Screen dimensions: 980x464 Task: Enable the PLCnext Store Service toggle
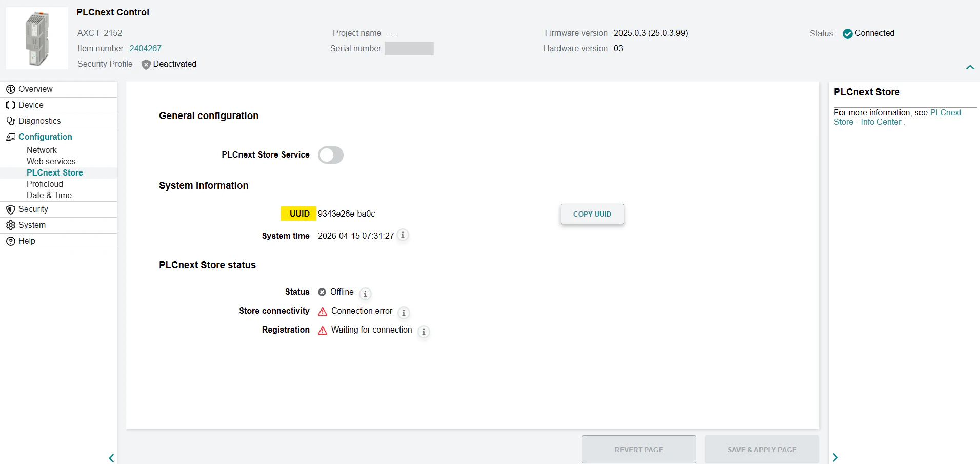coord(331,155)
